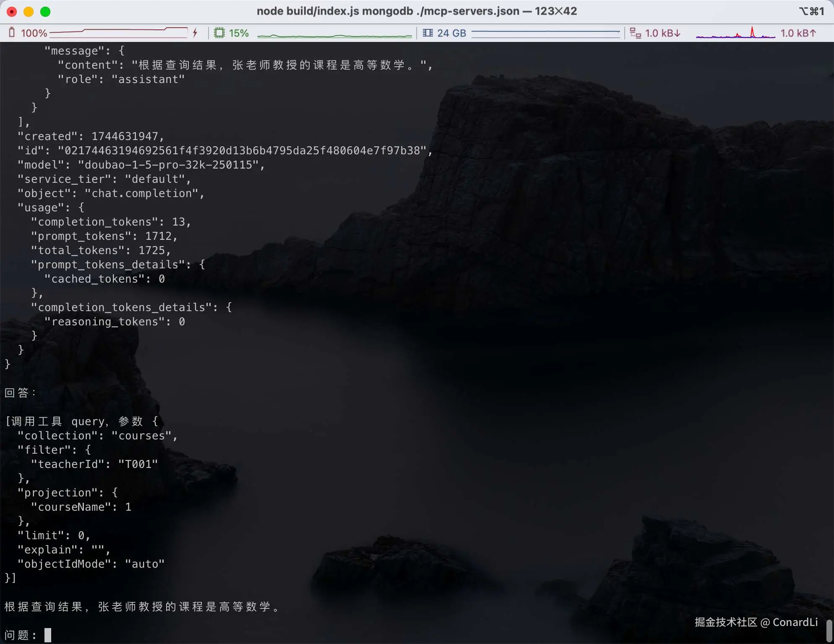Click the red battery history graph
This screenshot has height=644, width=834.
tap(118, 32)
